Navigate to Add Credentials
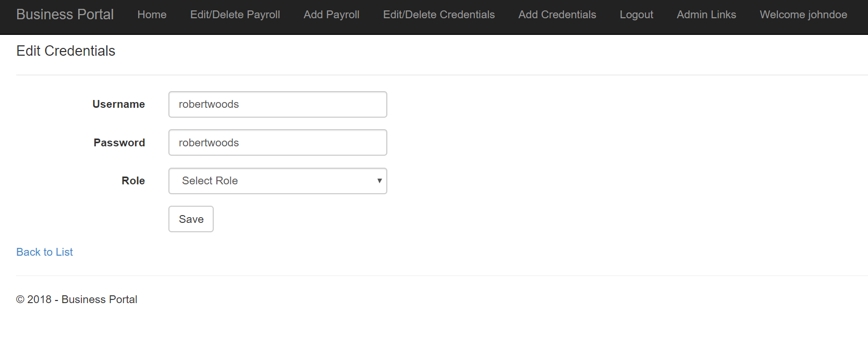Viewport: 868px width, 351px height. pos(557,15)
